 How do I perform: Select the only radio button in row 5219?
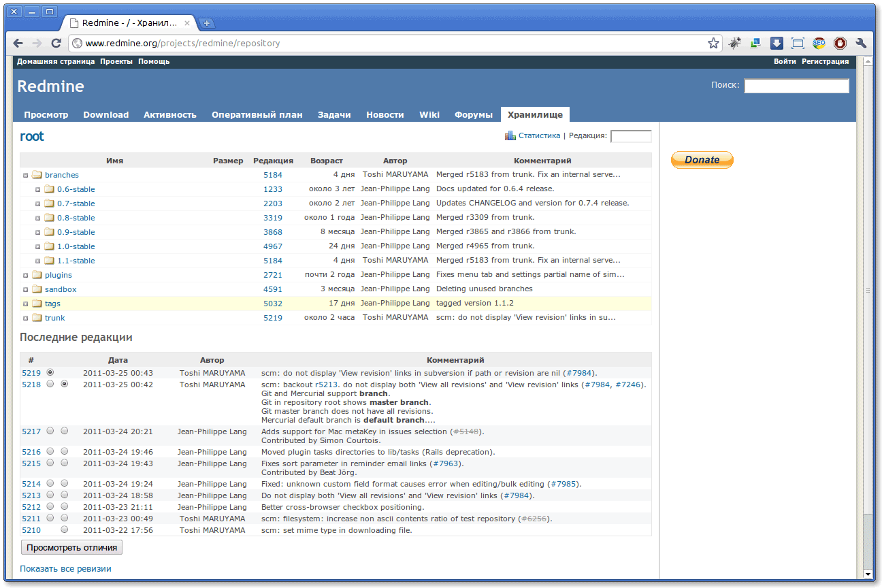point(50,372)
